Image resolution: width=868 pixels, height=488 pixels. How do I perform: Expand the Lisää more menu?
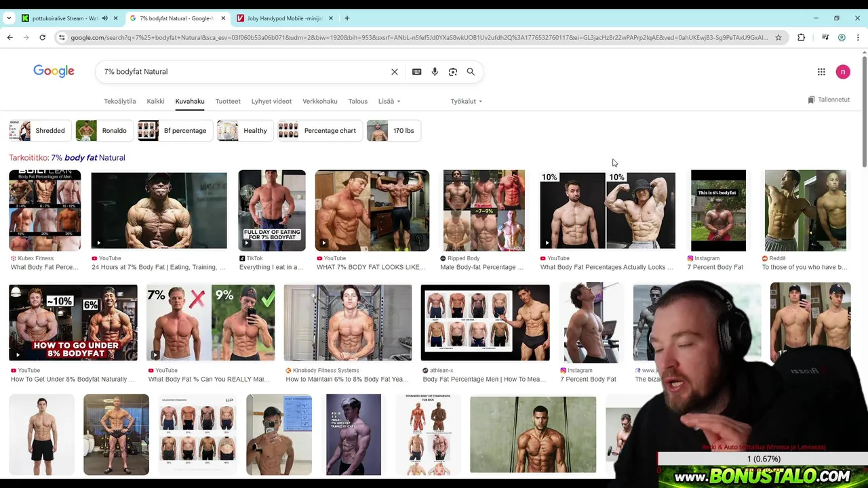point(389,101)
